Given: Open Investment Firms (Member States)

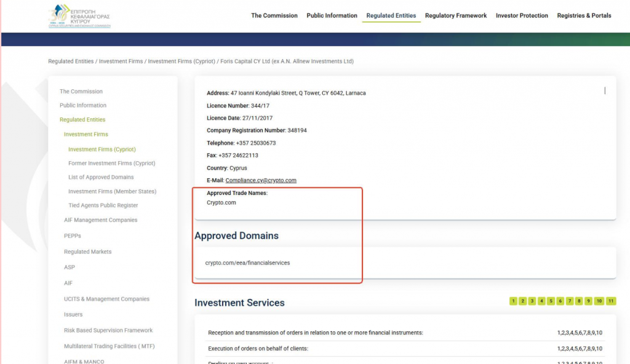Looking at the screenshot, I should coord(112,191).
